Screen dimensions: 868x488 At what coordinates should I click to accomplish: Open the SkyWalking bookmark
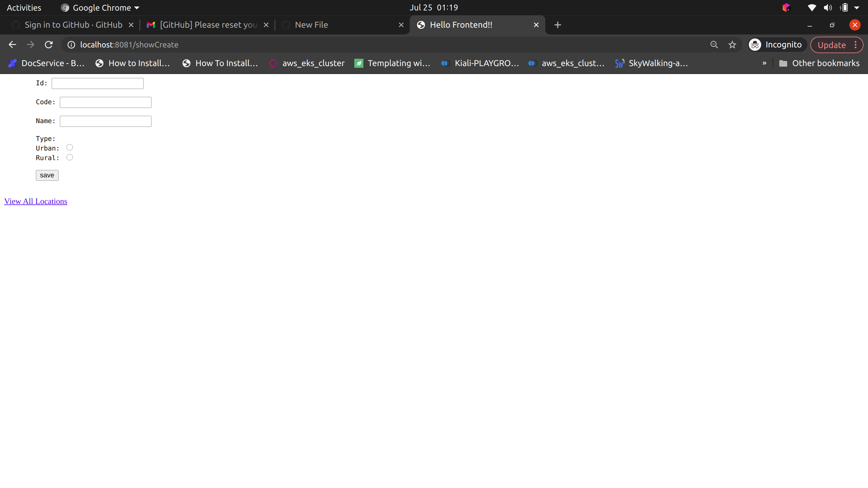(x=652, y=63)
